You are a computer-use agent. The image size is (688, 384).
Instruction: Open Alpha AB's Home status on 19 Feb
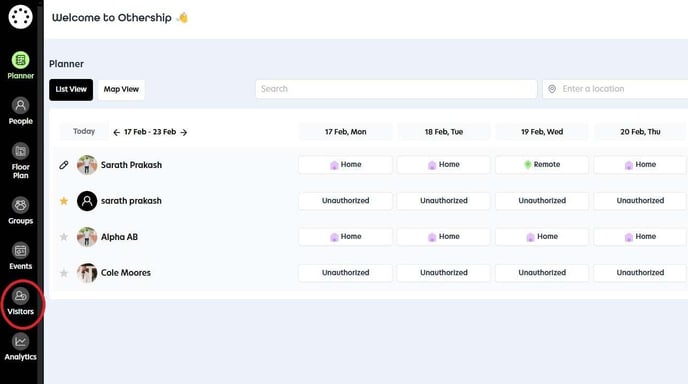click(x=542, y=237)
